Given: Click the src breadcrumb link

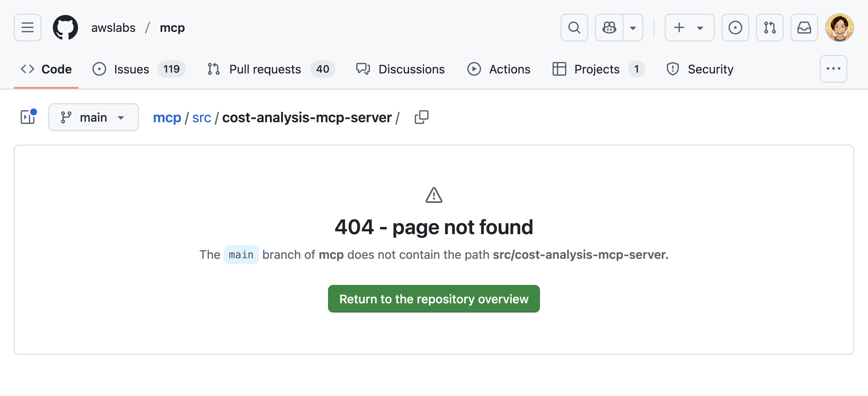Looking at the screenshot, I should 201,118.
